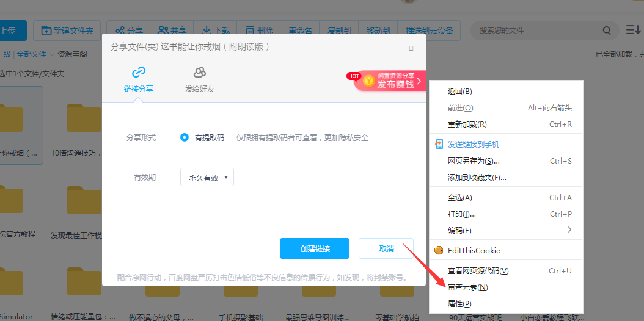Click the 链接分享 chain link icon
This screenshot has height=321, width=644.
pyautogui.click(x=139, y=73)
